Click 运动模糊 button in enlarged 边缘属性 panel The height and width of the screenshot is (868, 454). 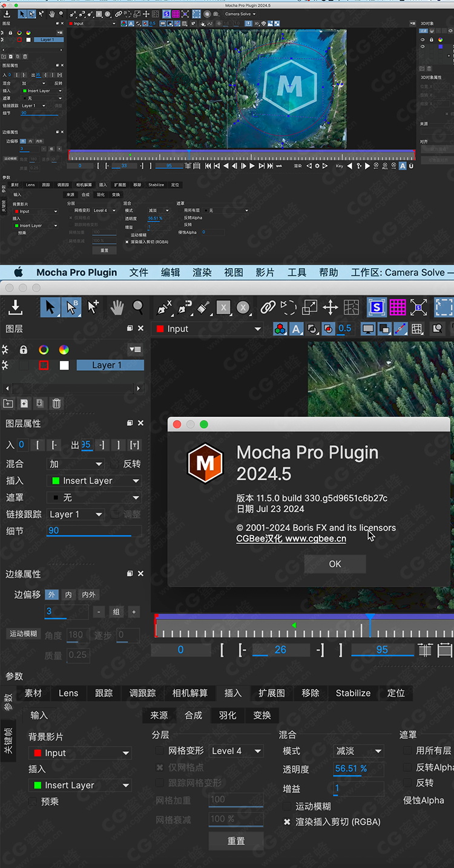(x=24, y=634)
